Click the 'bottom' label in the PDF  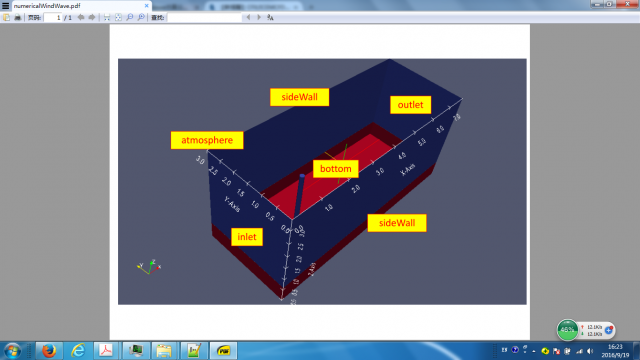point(336,169)
